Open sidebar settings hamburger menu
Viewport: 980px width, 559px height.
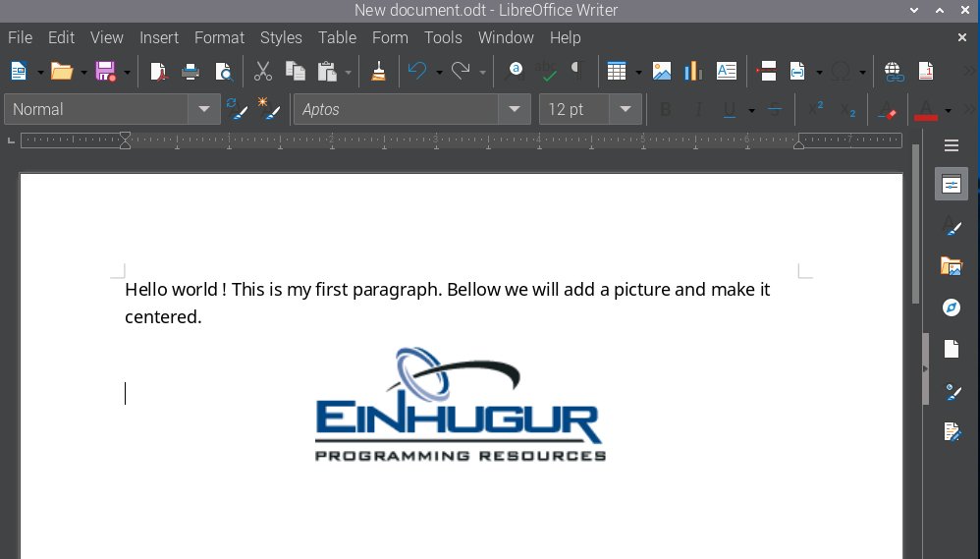pyautogui.click(x=952, y=145)
